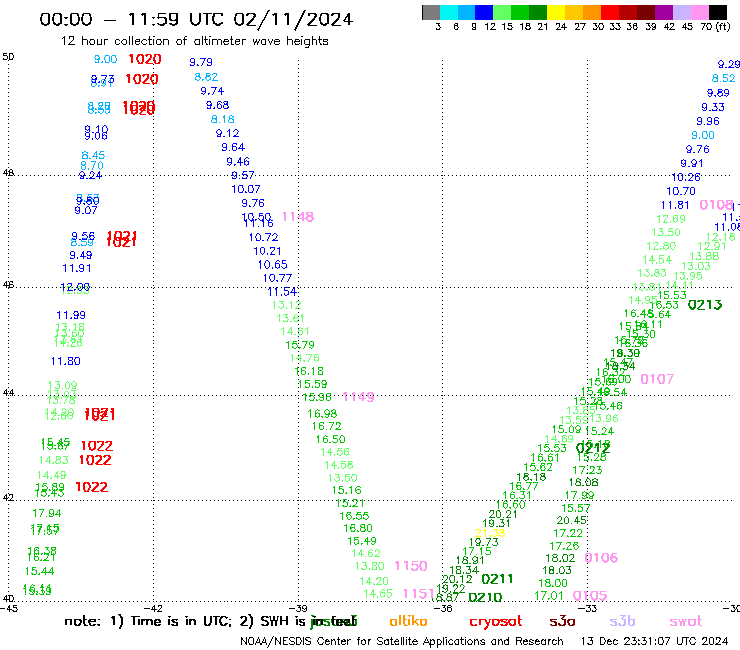Image resolution: width=740 pixels, height=650 pixels.
Task: Click the pink swot time label 1149
Action: [x=358, y=397]
